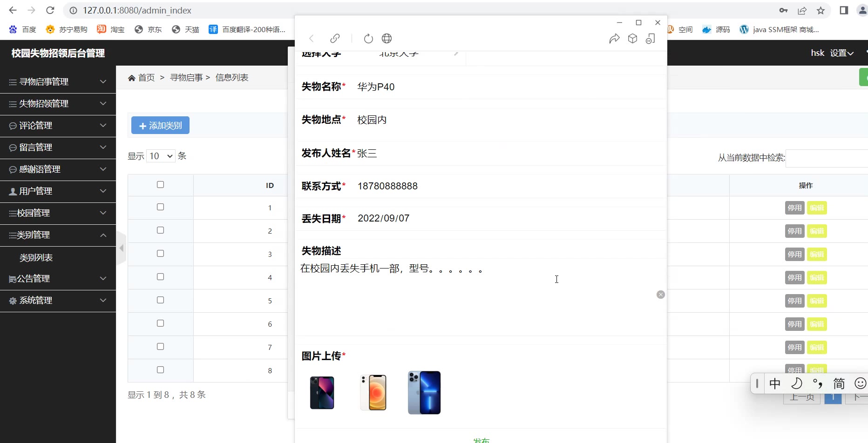Collapse sidebar with left arrow handle
The width and height of the screenshot is (868, 443).
point(122,248)
